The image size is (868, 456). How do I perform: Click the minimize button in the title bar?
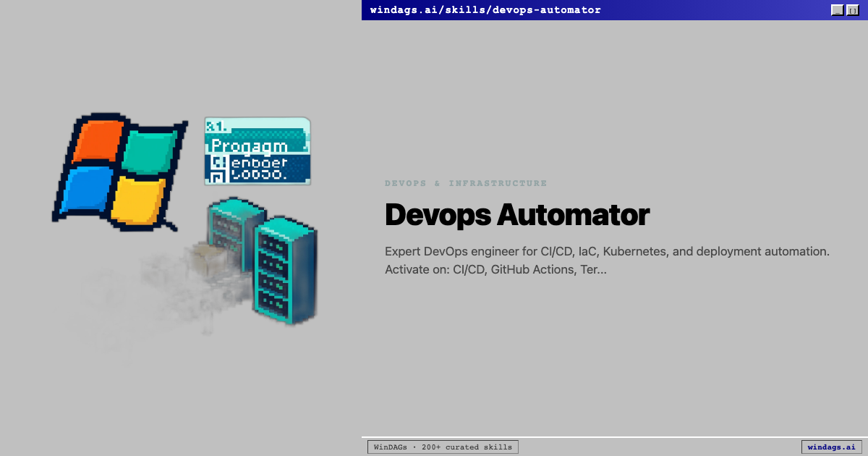coord(836,9)
